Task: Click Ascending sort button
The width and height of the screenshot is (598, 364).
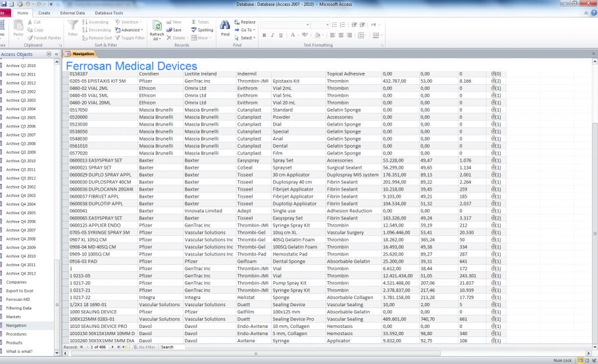Action: [95, 22]
